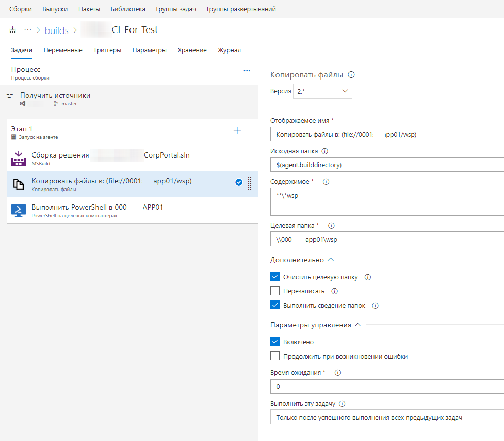Enable the Перезаписать checkbox
This screenshot has width=504, height=441.
click(275, 291)
